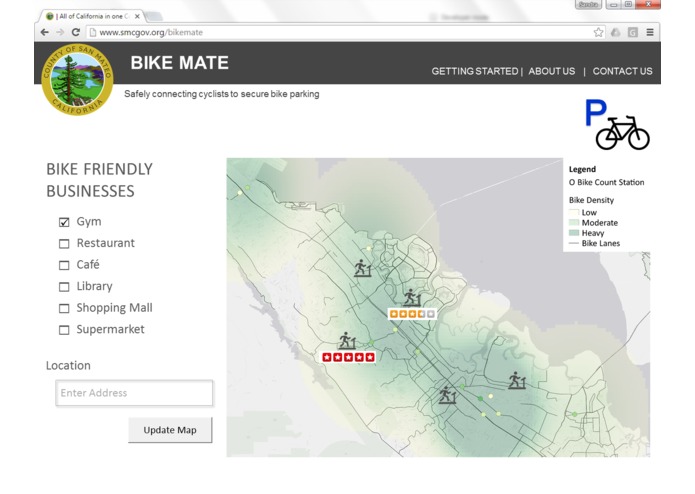This screenshot has height=494, width=695.
Task: Check the Café checkbox
Action: [x=64, y=265]
